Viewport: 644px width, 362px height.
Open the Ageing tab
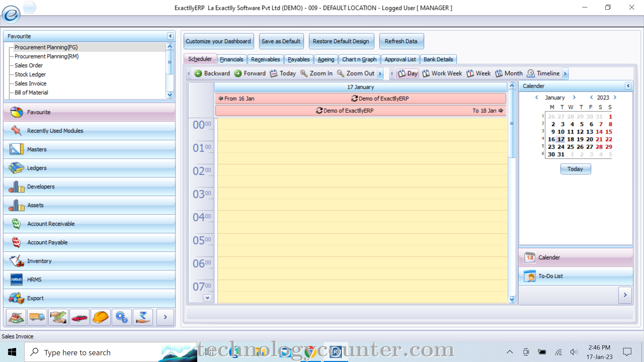pos(326,59)
